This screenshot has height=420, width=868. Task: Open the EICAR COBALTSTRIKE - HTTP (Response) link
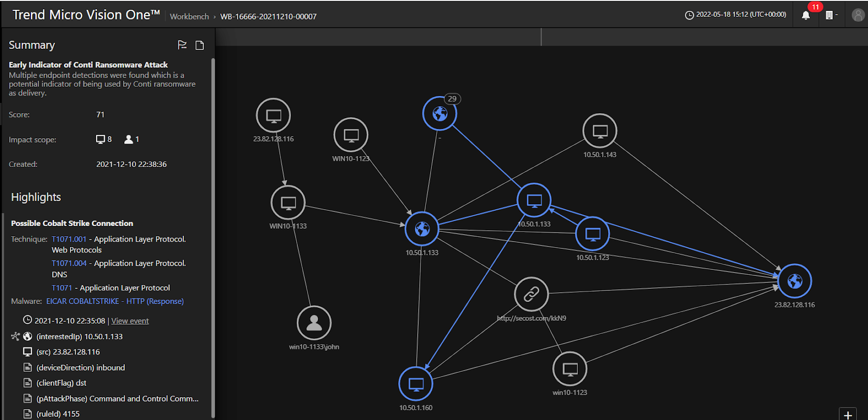point(115,301)
